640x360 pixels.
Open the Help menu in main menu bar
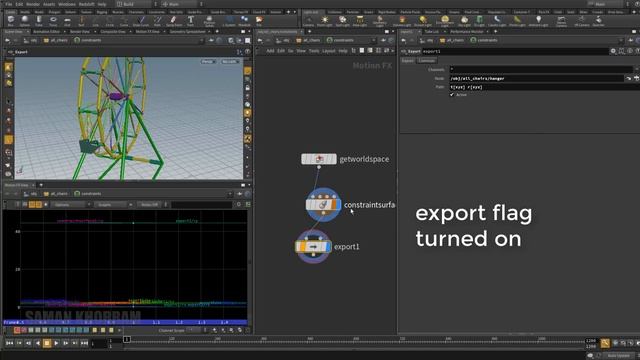[102, 4]
